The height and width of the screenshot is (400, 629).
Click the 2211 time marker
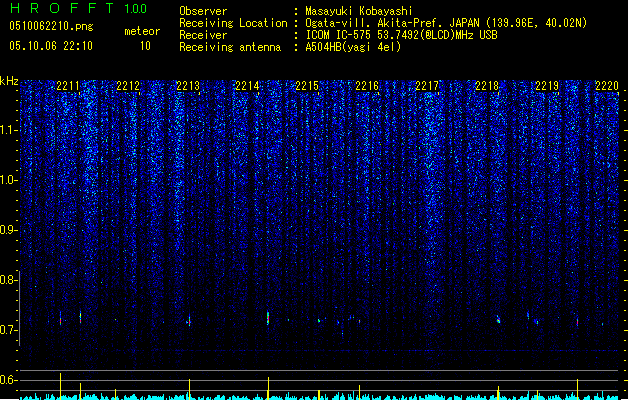tap(68, 86)
